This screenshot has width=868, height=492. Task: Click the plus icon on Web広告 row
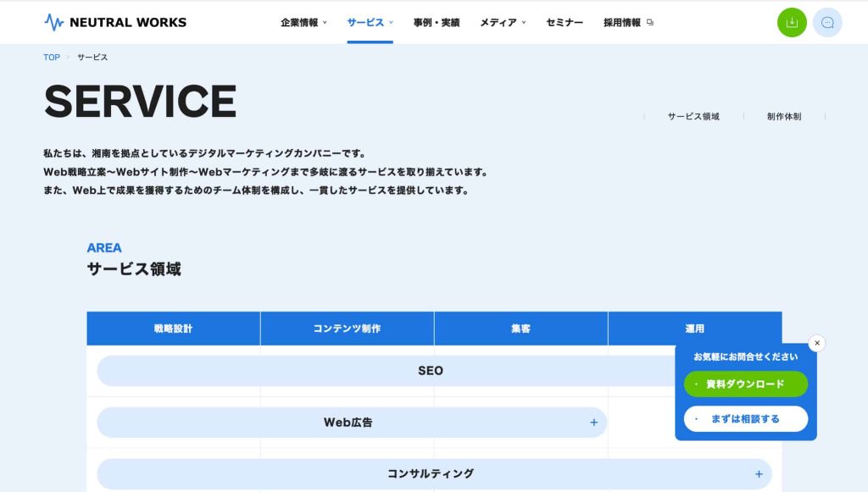pyautogui.click(x=593, y=423)
